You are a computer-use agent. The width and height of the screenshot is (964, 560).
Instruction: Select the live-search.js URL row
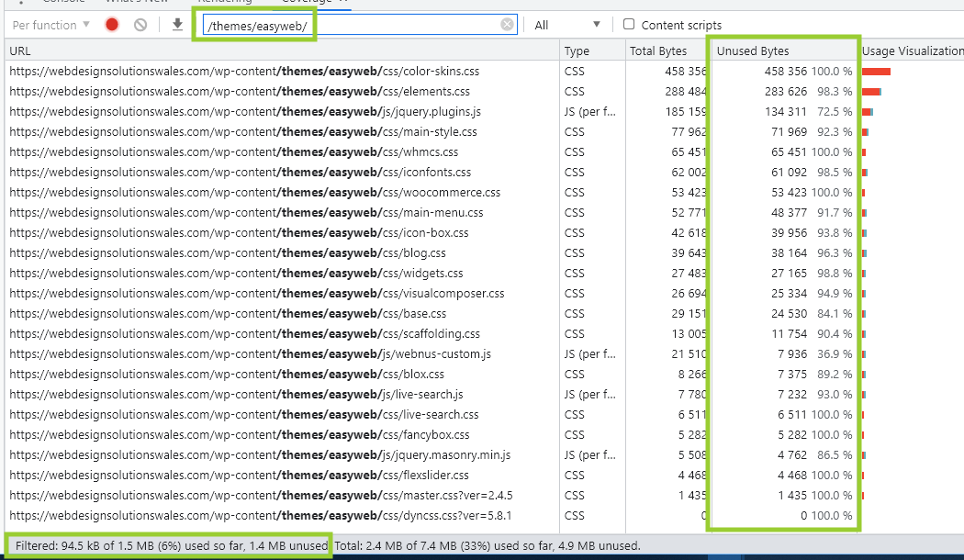tap(485, 394)
